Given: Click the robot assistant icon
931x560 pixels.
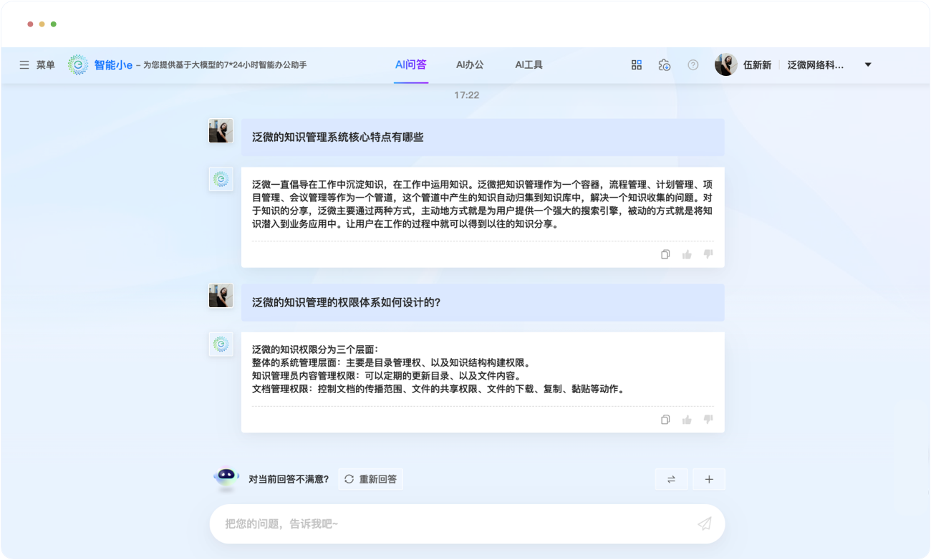Looking at the screenshot, I should click(x=227, y=478).
